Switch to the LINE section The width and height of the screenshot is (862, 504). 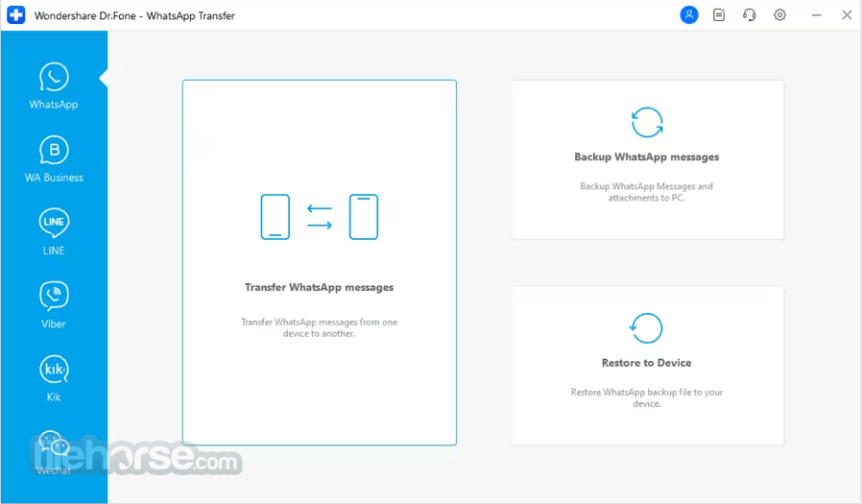click(54, 232)
